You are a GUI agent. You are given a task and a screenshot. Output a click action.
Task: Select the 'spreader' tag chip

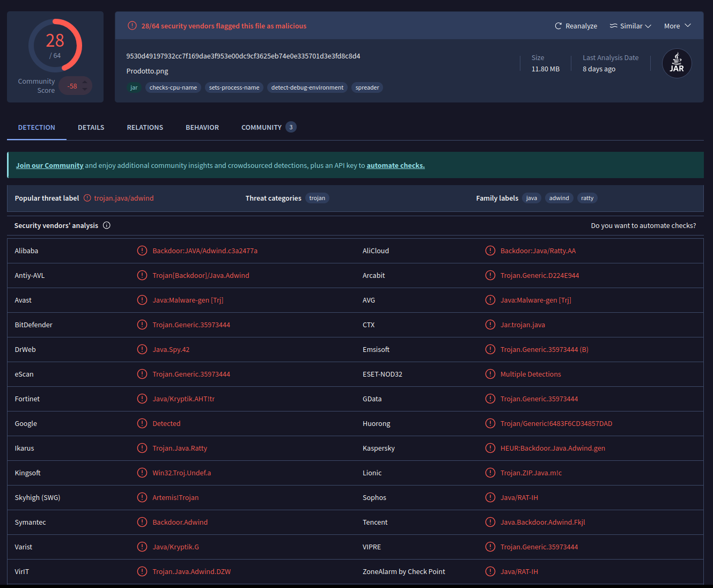pos(367,87)
